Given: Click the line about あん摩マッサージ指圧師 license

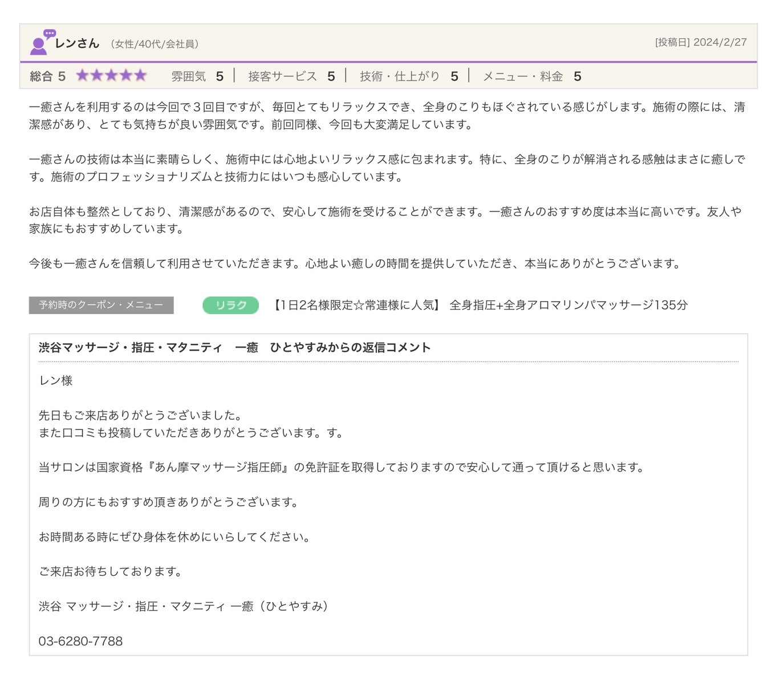Looking at the screenshot, I should [343, 467].
